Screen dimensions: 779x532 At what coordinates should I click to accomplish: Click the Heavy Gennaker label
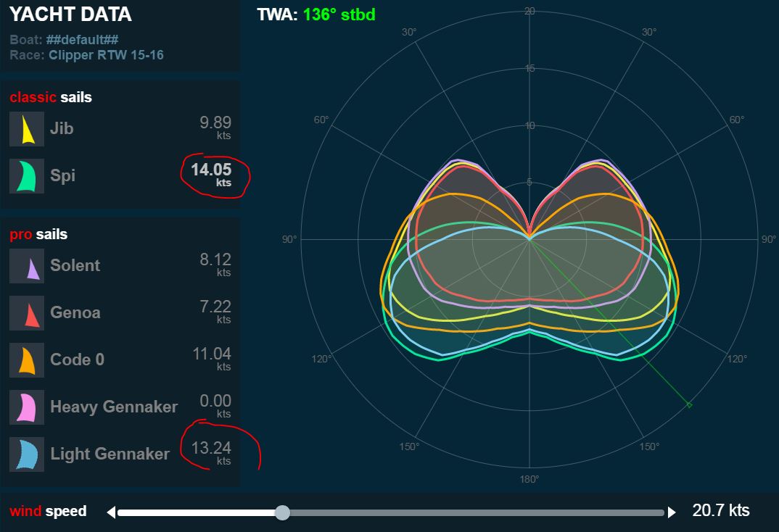[x=114, y=407]
